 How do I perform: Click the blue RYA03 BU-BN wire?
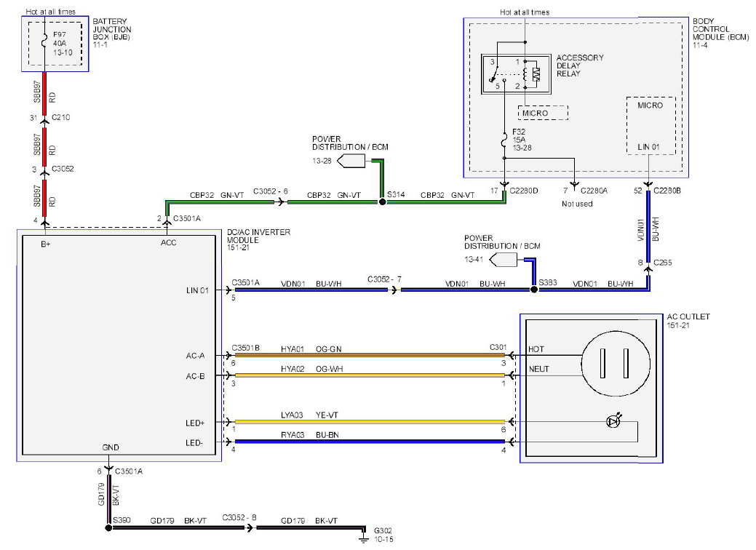coord(370,442)
